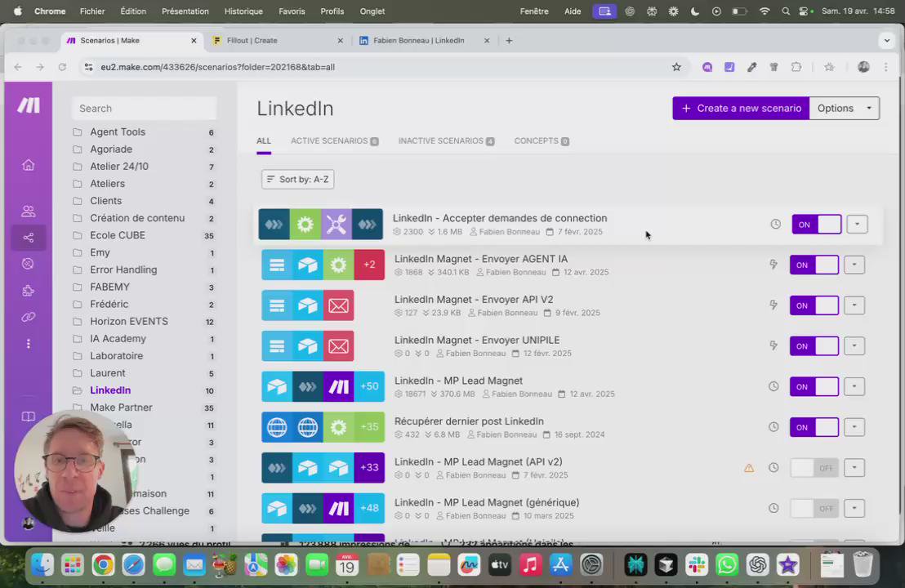The image size is (905, 588).
Task: Switch to the CONCEPTS tab
Action: click(542, 140)
